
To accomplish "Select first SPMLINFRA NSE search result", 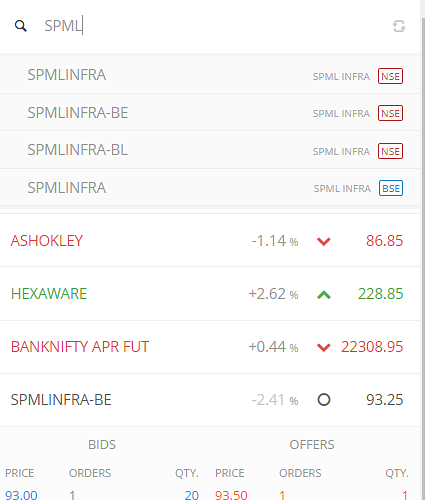I will 210,75.
